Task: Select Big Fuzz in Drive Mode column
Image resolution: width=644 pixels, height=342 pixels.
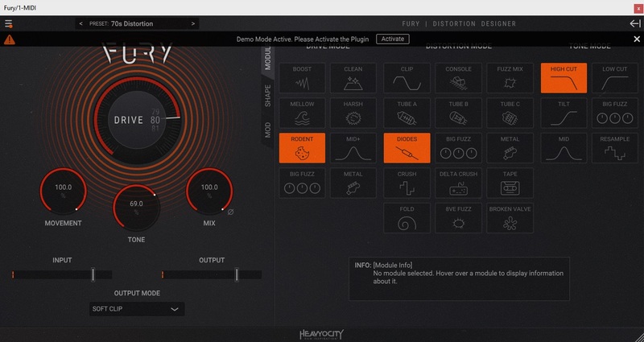Action: (x=302, y=183)
